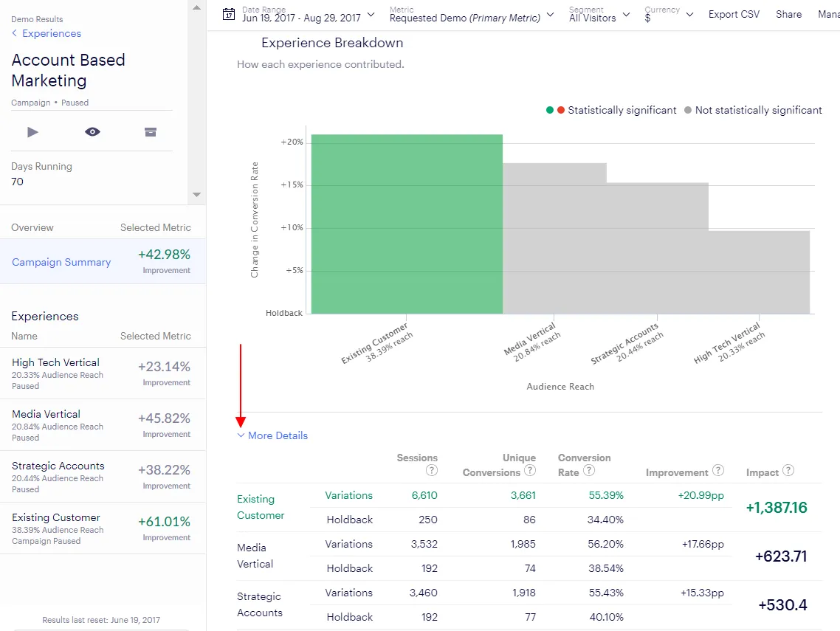This screenshot has width=840, height=631.
Task: Click Media Vertical table row label
Action: pyautogui.click(x=255, y=556)
